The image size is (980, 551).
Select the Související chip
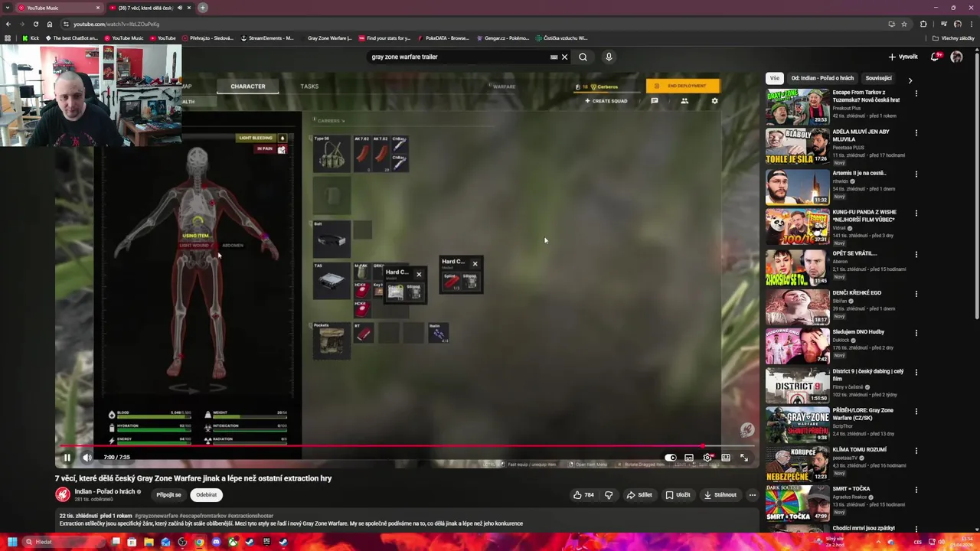(878, 78)
